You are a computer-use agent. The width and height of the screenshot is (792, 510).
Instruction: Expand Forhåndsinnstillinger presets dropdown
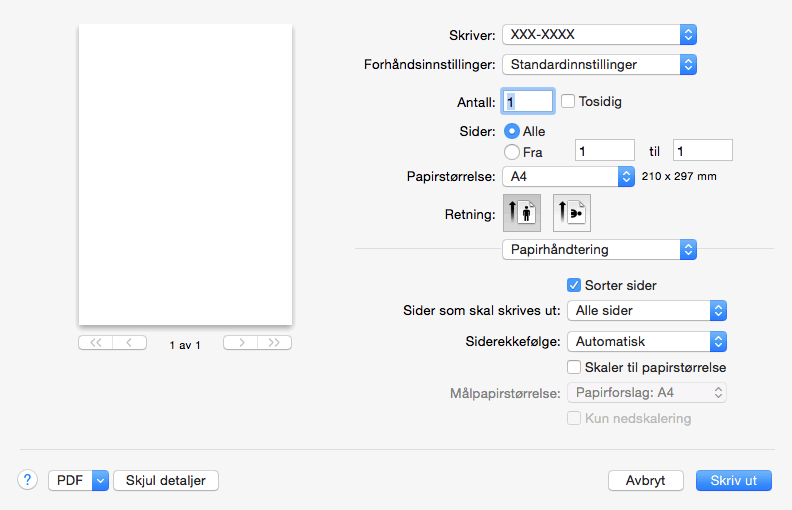coord(598,65)
